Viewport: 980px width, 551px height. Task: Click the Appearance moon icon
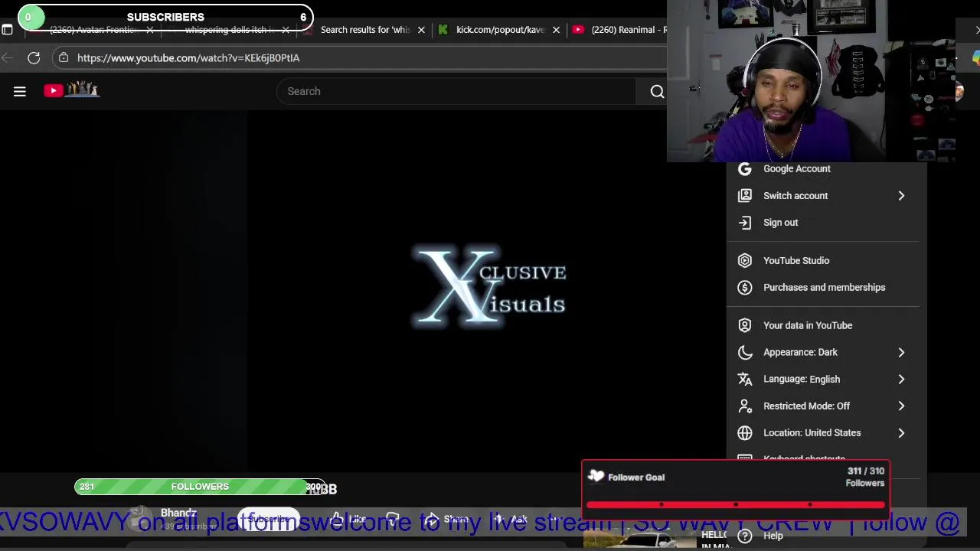click(744, 352)
